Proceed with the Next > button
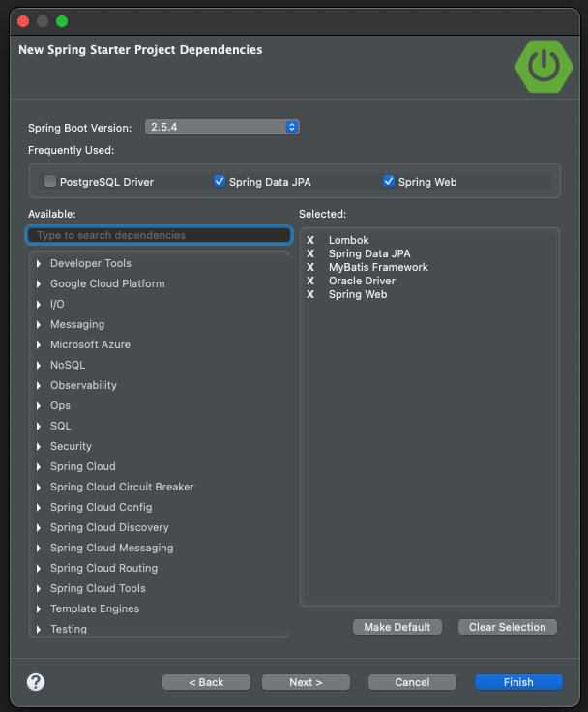 click(x=306, y=682)
